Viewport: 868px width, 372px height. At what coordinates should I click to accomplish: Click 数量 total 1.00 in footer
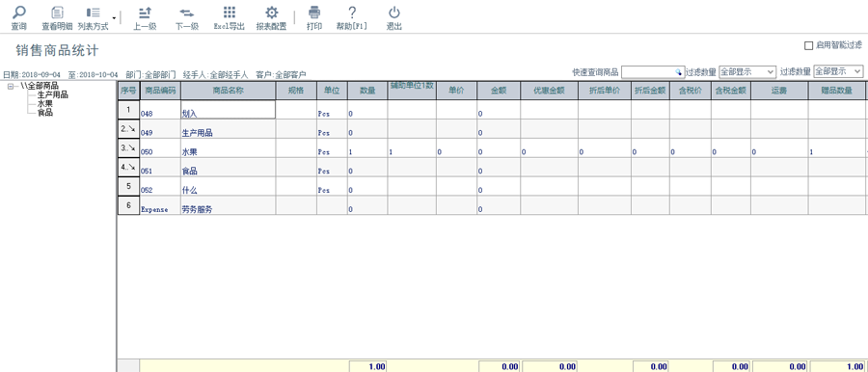pos(367,366)
